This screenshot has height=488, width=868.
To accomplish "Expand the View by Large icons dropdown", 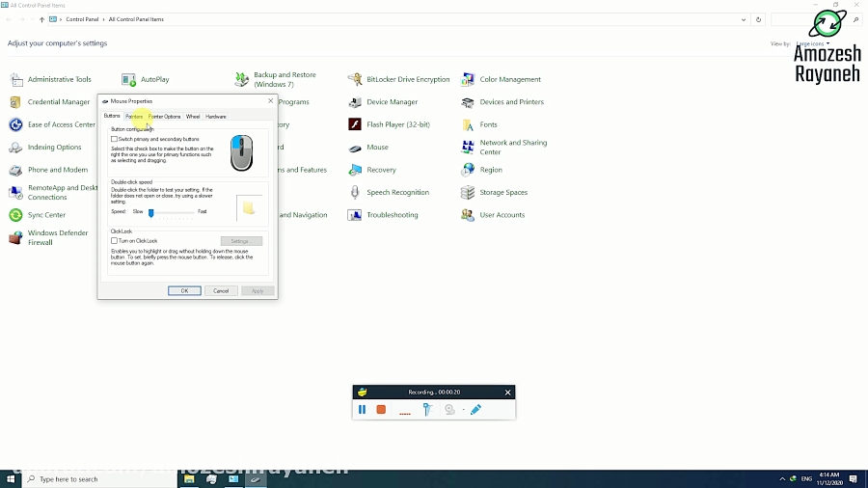I will [813, 43].
